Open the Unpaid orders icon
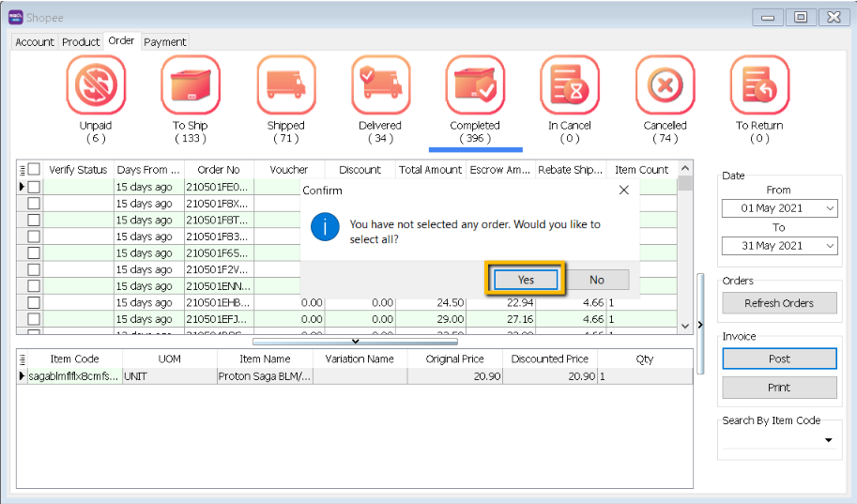The height and width of the screenshot is (504, 857). coord(95,85)
